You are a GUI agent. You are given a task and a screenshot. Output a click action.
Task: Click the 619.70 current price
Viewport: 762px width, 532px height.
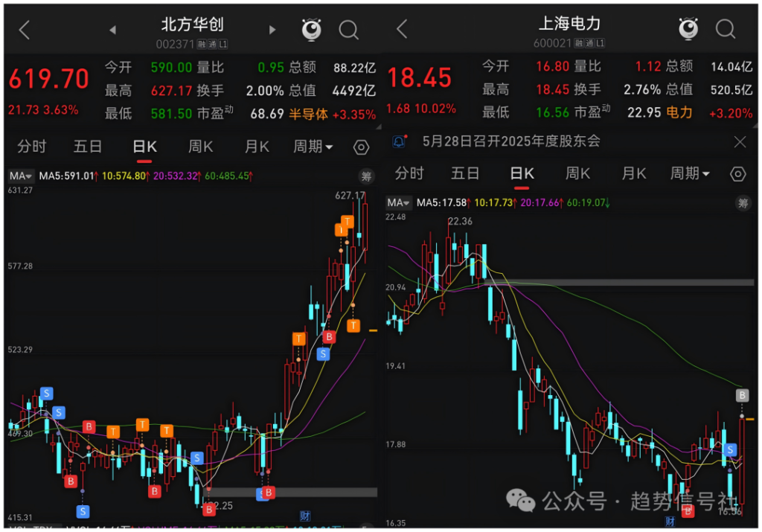[x=48, y=79]
